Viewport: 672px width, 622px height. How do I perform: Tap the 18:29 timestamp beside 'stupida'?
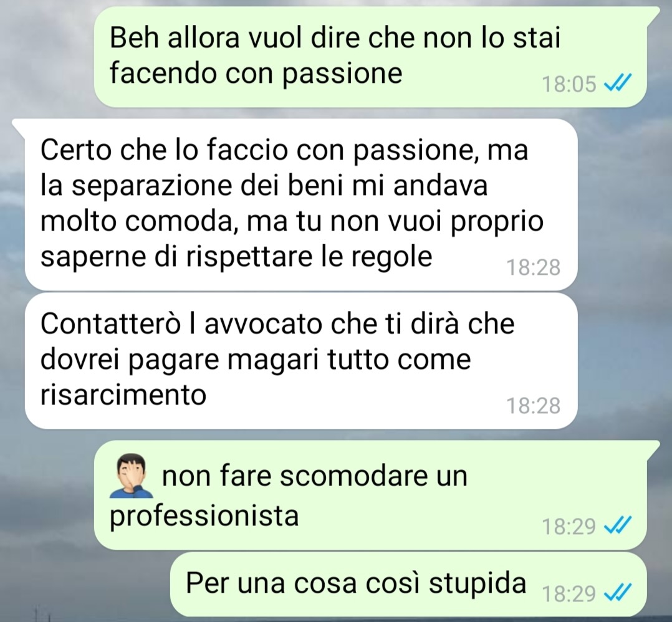(569, 594)
